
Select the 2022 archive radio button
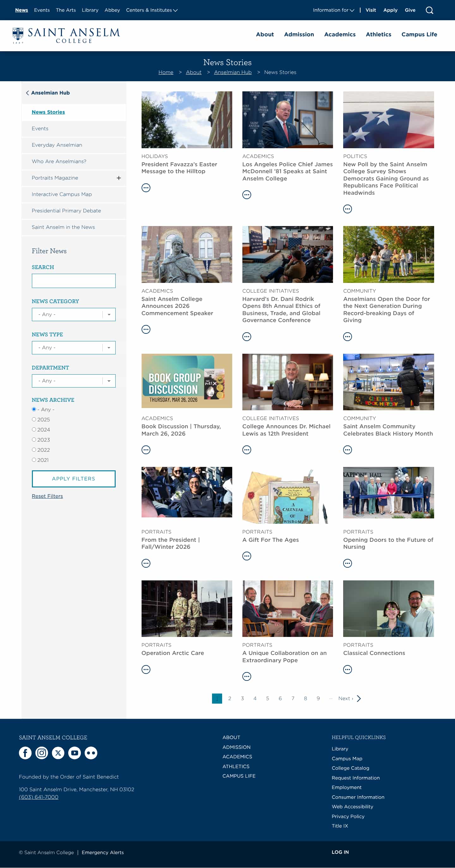(34, 450)
